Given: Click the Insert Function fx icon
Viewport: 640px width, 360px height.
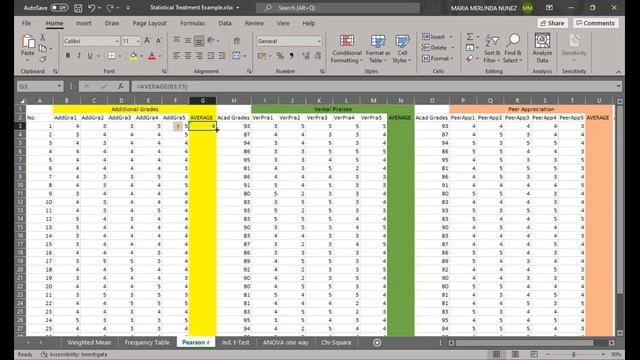Looking at the screenshot, I should point(121,87).
